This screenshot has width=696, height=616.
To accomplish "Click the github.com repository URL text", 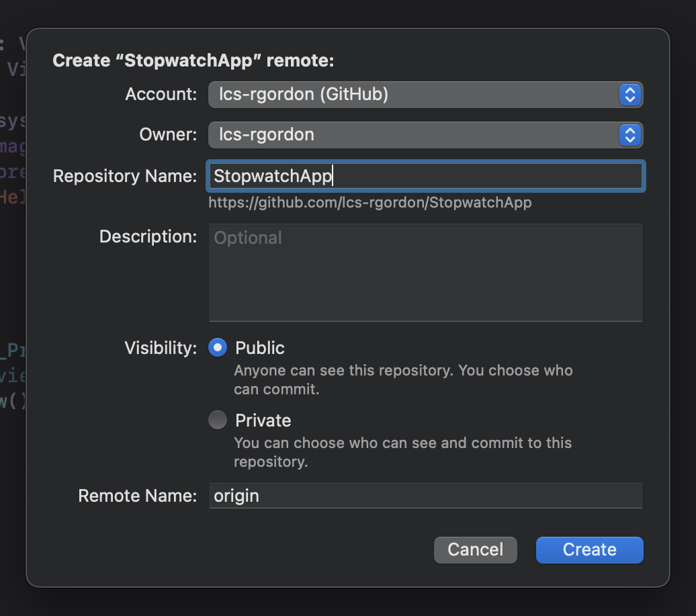I will [x=369, y=203].
